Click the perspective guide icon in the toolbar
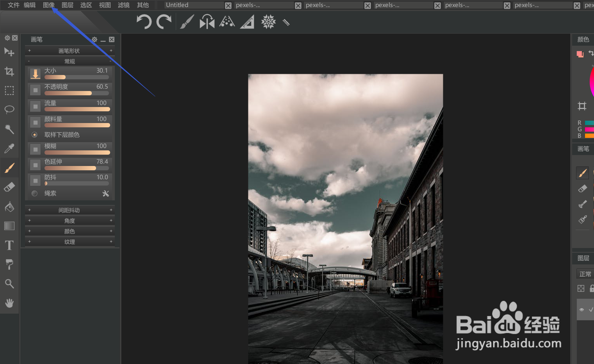Image resolution: width=594 pixels, height=364 pixels. point(227,21)
